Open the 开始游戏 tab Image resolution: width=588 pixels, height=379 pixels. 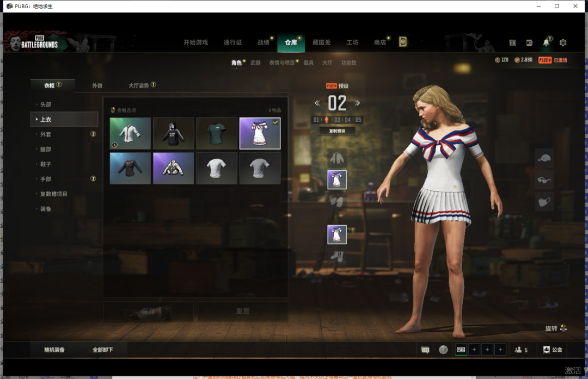[196, 42]
